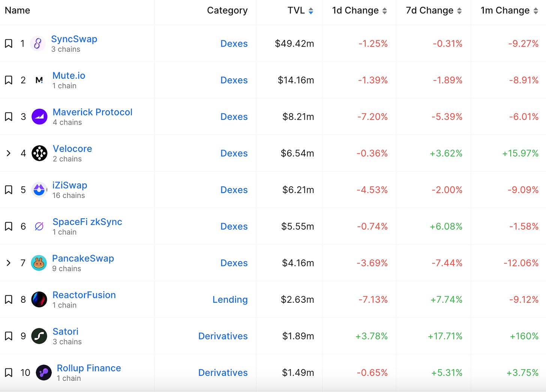The width and height of the screenshot is (546, 392).
Task: Click the ReactorFusion logo icon
Action: click(39, 299)
